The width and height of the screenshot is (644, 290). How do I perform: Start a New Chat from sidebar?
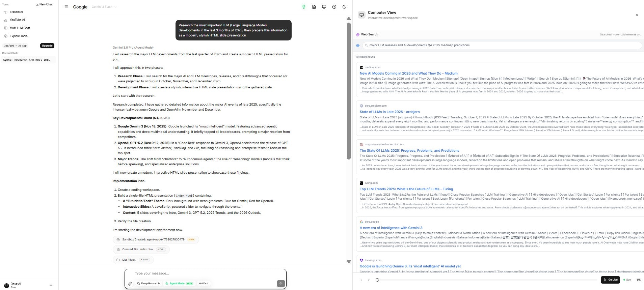click(44, 4)
